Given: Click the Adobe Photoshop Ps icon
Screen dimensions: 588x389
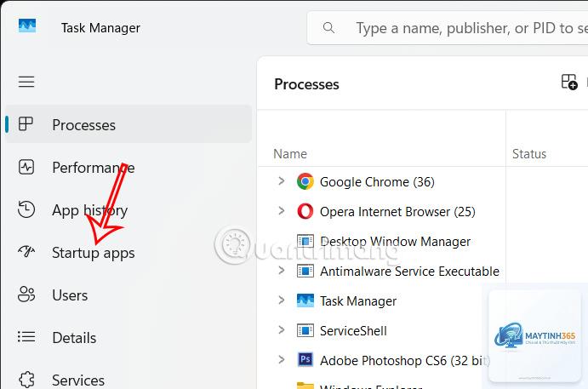Looking at the screenshot, I should point(305,359).
